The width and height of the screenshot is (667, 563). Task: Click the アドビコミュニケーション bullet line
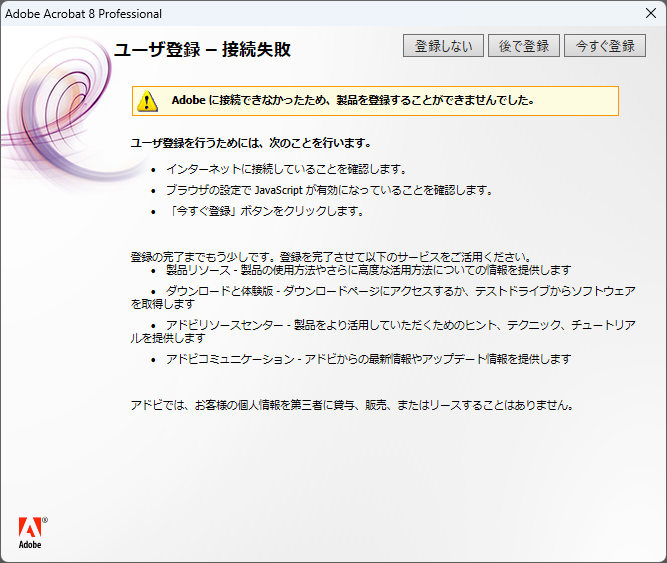point(368,359)
